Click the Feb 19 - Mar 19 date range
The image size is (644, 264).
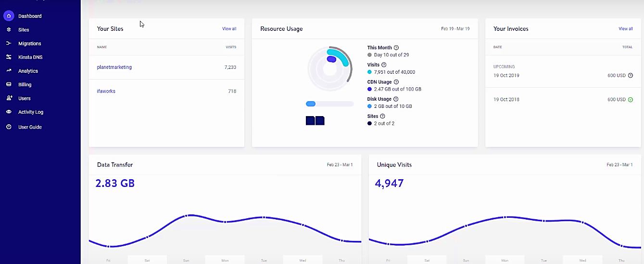click(455, 29)
